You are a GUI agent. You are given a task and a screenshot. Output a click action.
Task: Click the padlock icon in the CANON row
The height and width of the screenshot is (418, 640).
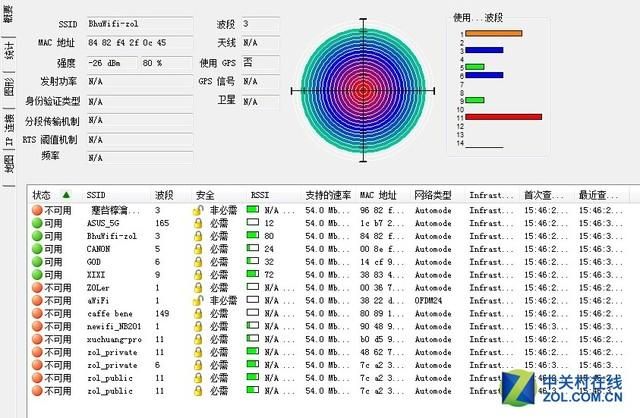tap(199, 248)
